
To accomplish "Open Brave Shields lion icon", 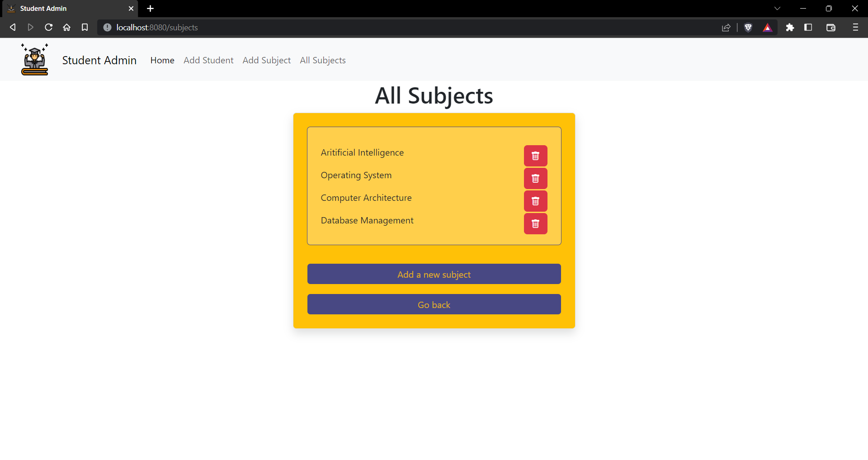I will (x=748, y=28).
